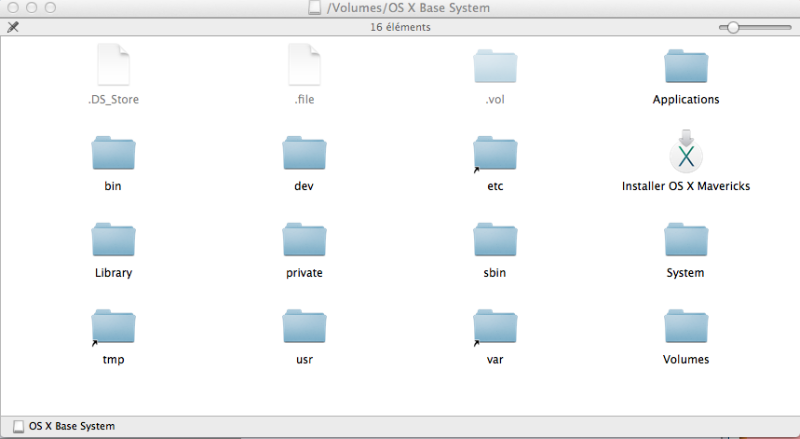Select the Library folder icon

113,240
